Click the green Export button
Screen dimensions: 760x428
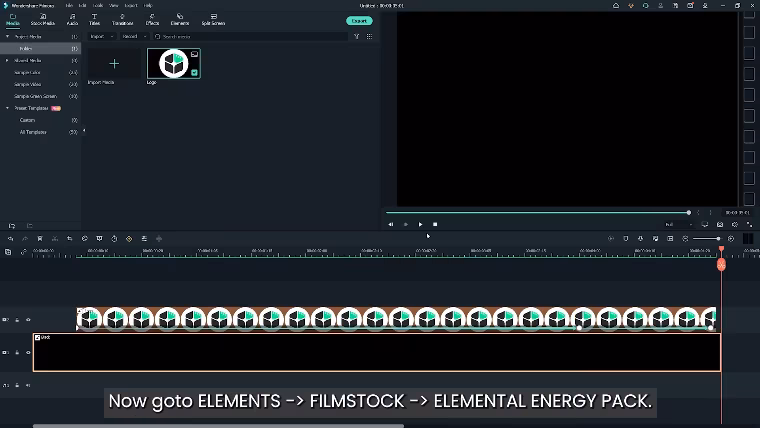(359, 21)
